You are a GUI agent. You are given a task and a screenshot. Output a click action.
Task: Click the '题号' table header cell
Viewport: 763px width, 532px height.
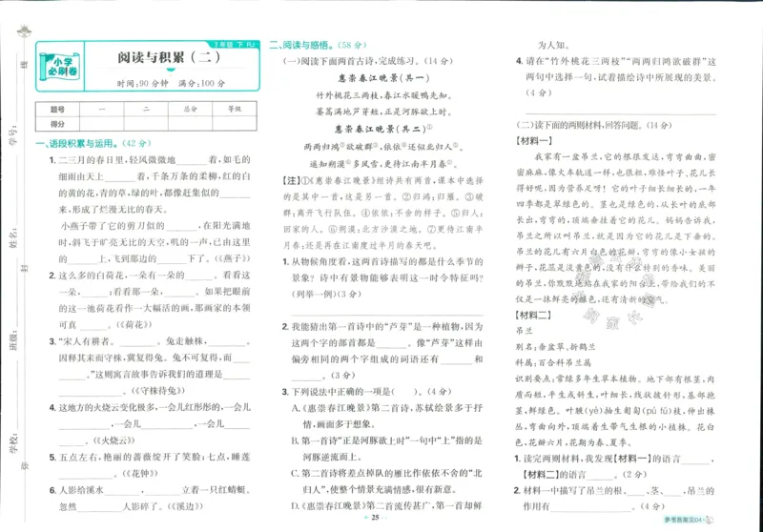pyautogui.click(x=57, y=110)
